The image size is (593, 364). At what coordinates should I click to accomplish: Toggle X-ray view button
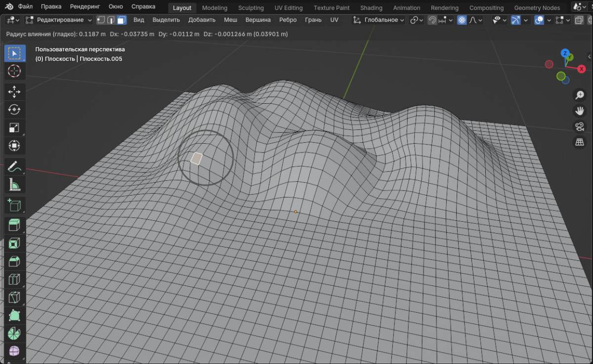(x=579, y=20)
